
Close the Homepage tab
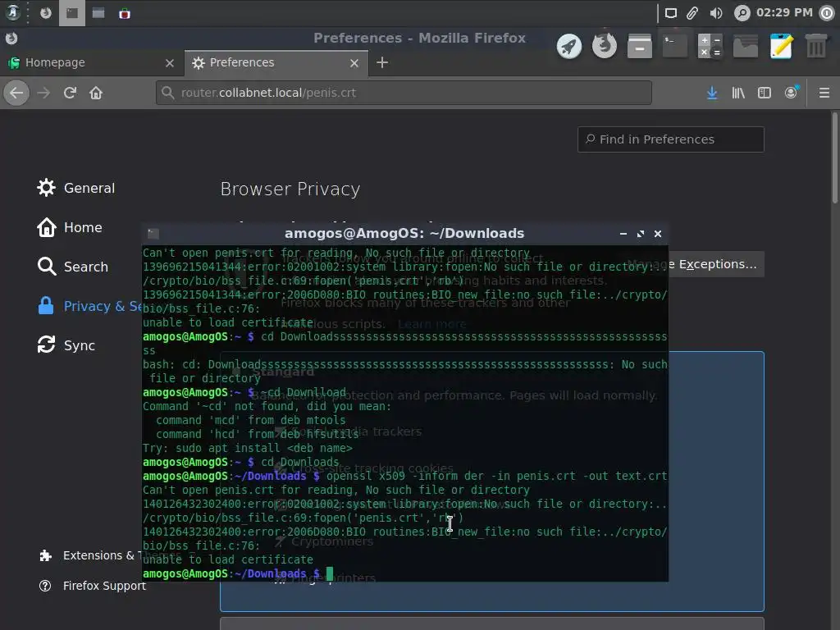170,63
